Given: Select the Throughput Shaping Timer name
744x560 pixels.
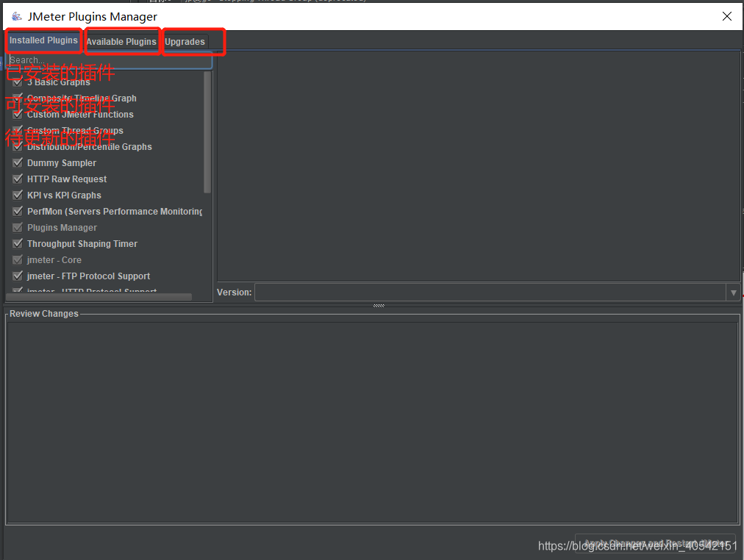Looking at the screenshot, I should coord(82,244).
